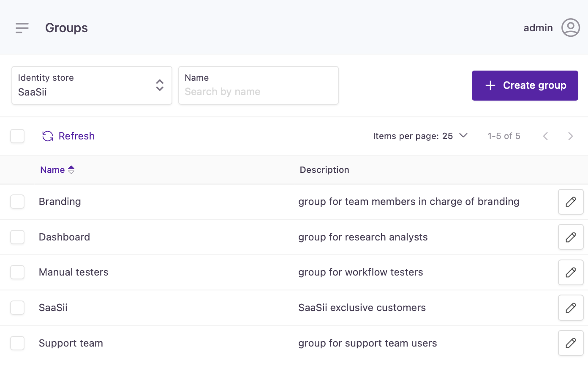The image size is (588, 366).
Task: Edit the SaaSii group
Action: (x=570, y=308)
